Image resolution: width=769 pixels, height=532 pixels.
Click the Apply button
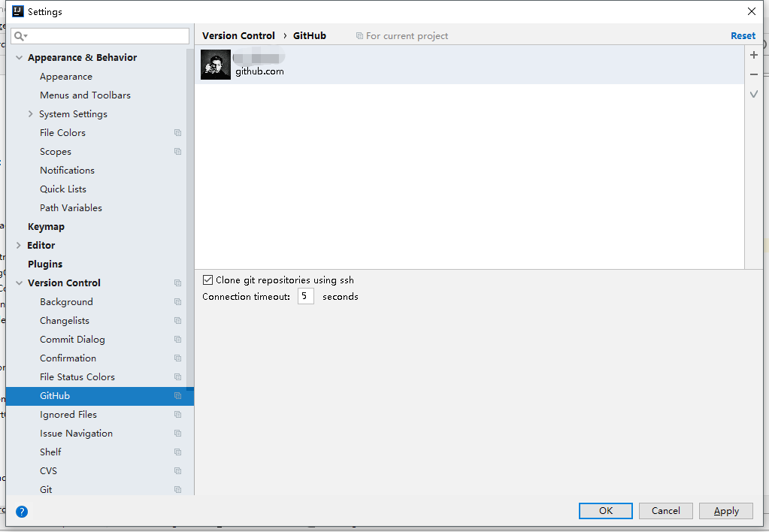pos(726,510)
